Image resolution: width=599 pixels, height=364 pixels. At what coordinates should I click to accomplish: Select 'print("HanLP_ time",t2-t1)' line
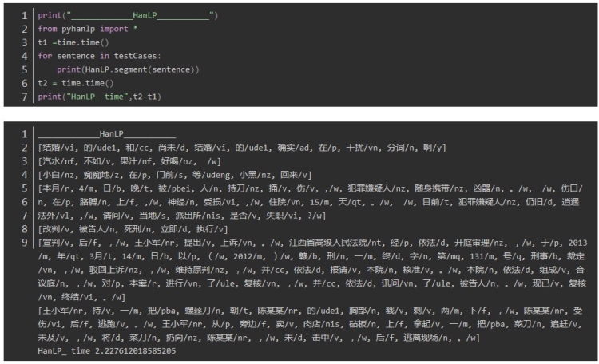tap(99, 97)
